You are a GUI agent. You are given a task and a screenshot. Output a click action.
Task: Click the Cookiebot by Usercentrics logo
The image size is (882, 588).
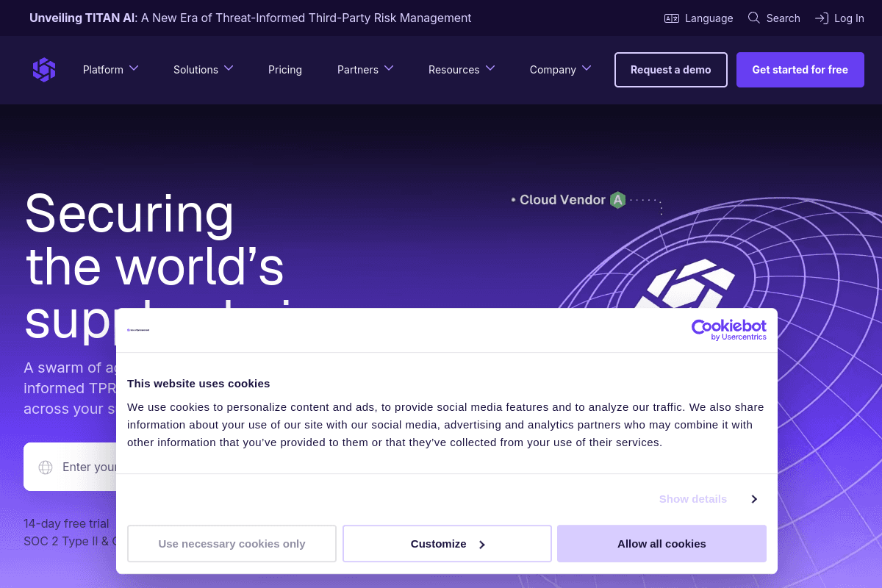(729, 330)
